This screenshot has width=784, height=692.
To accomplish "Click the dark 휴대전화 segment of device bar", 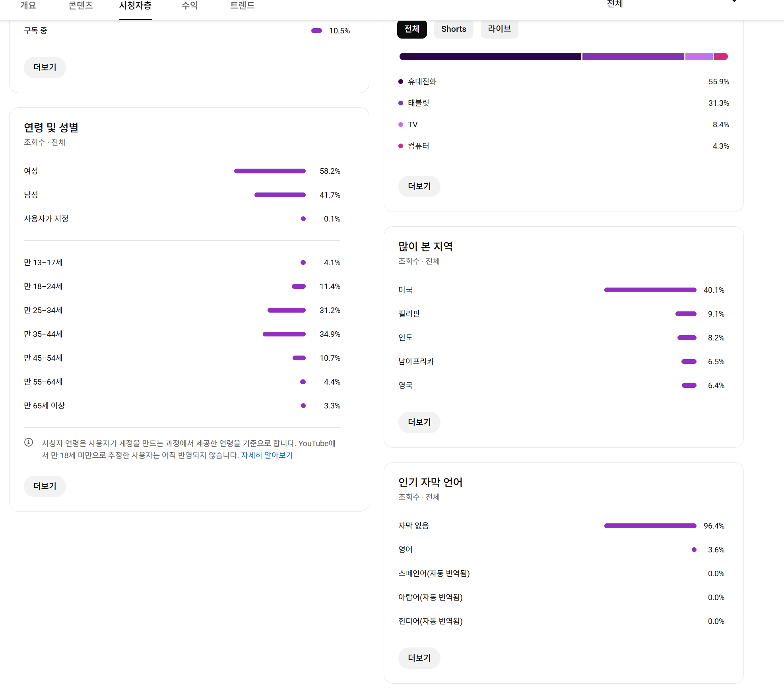I will (x=490, y=56).
